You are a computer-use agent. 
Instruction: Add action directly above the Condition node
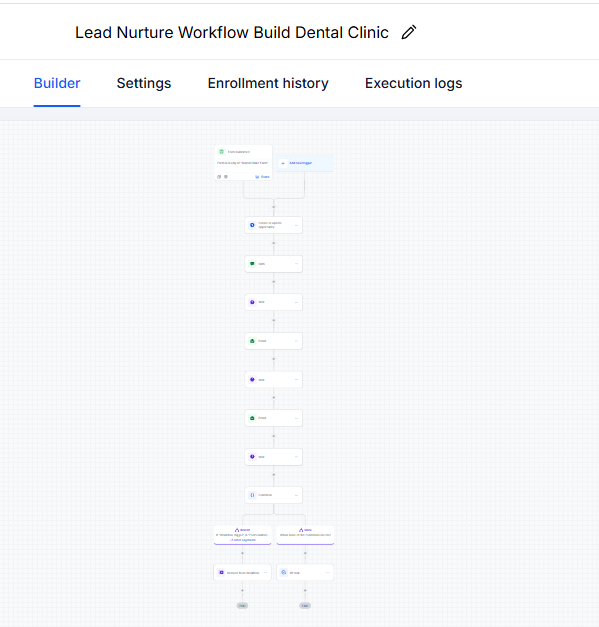pyautogui.click(x=274, y=475)
